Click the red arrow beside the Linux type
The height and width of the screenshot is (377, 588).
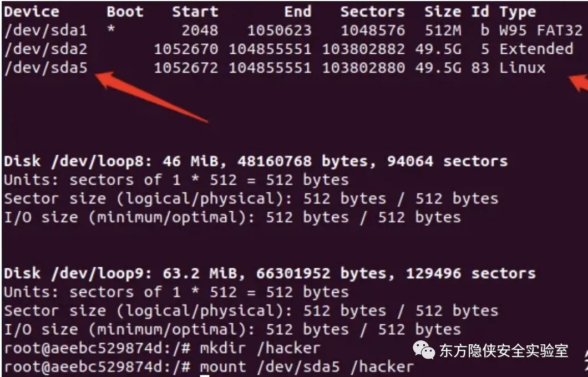pos(579,84)
